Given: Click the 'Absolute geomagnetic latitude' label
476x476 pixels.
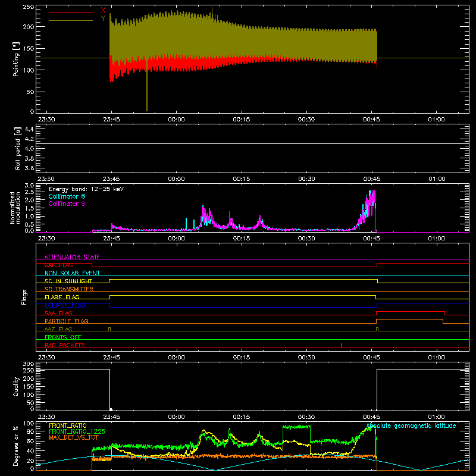Looking at the screenshot, I should 411,426.
